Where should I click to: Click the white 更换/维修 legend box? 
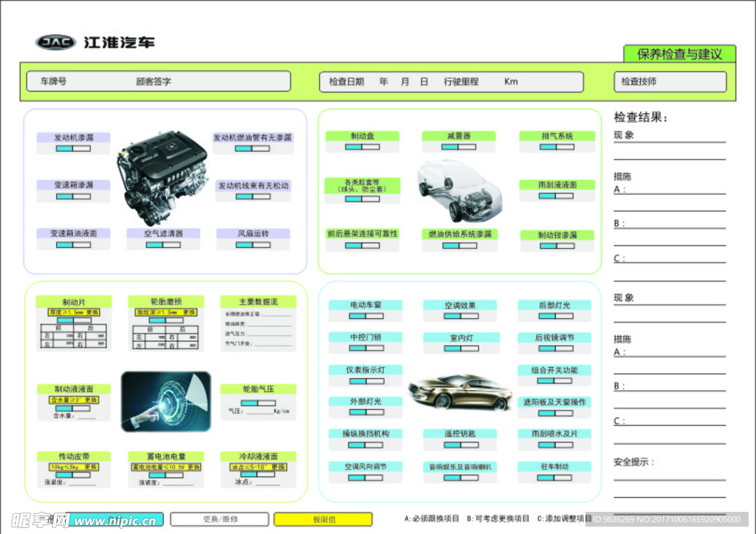coord(219,519)
